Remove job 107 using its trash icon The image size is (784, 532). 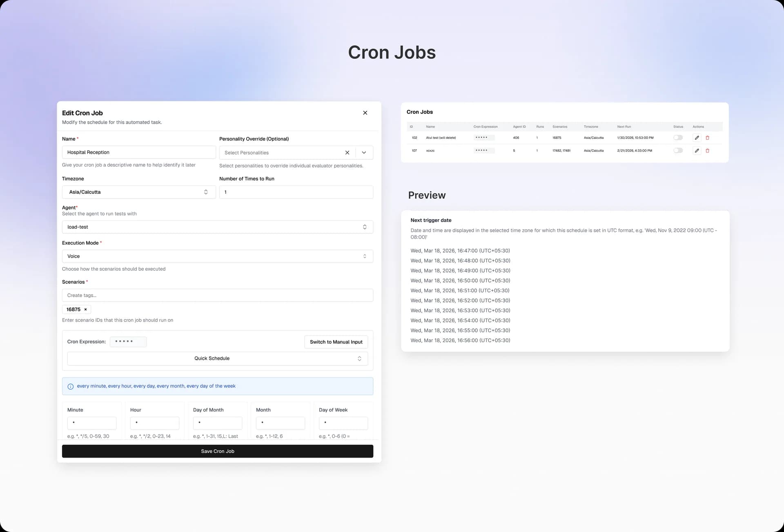pyautogui.click(x=708, y=150)
